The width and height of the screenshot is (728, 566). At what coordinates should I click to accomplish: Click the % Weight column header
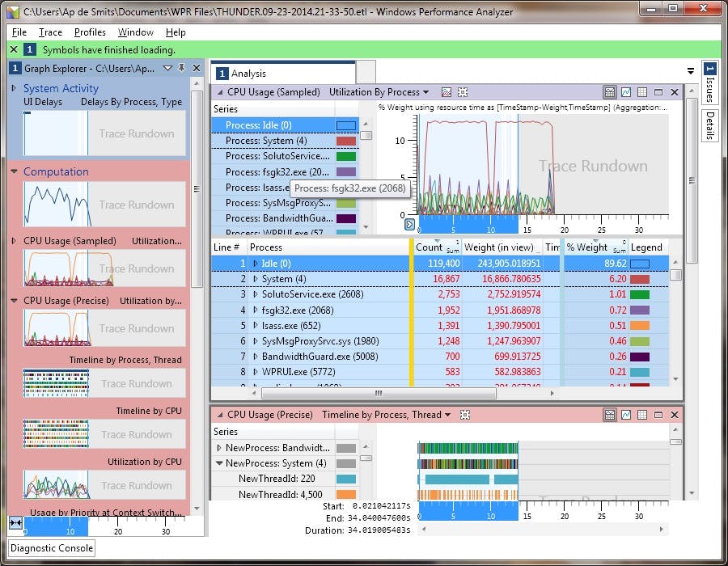click(x=595, y=247)
